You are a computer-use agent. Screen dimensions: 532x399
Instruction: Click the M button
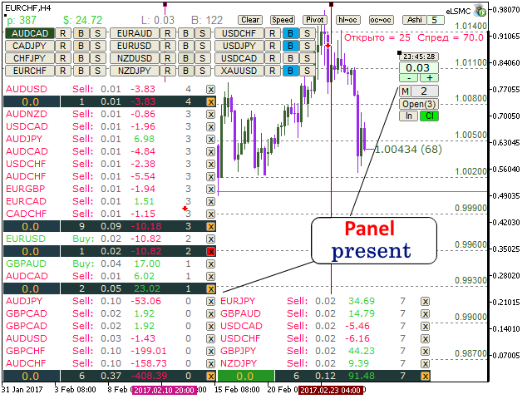(405, 91)
